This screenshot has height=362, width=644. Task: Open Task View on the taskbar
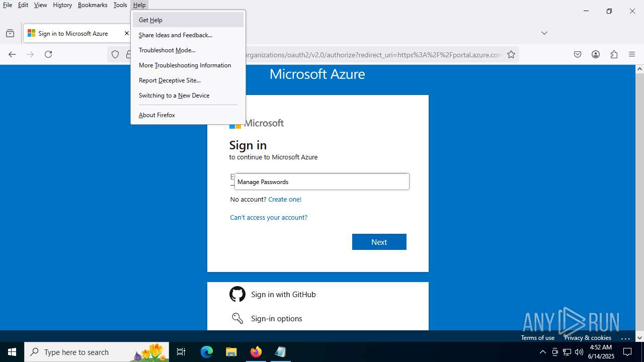coord(181,352)
